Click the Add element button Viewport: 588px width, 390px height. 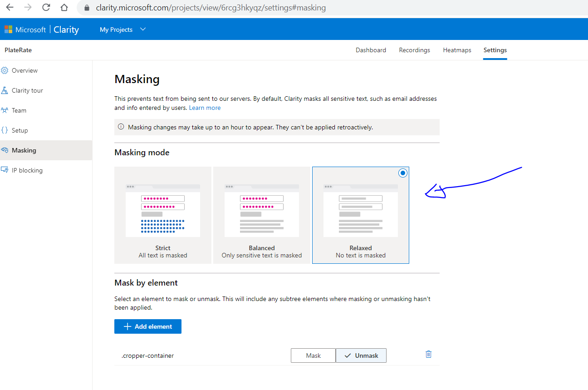(147, 326)
